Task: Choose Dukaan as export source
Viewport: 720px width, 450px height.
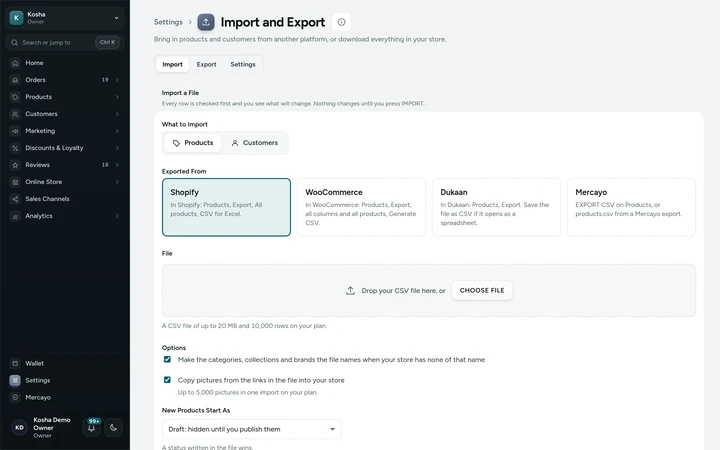Action: coord(496,207)
